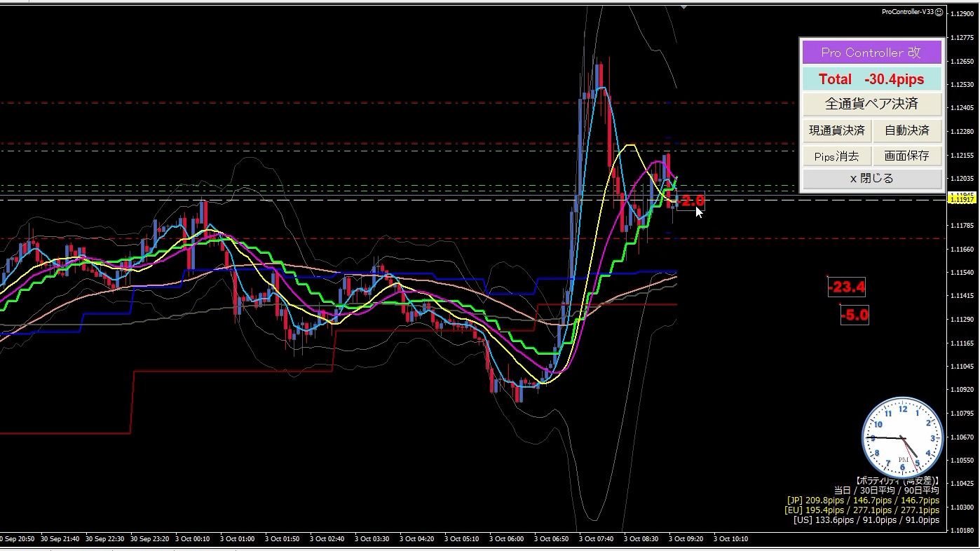Click the 1.12900 price scale label
This screenshot has height=551, width=980.
963,14
